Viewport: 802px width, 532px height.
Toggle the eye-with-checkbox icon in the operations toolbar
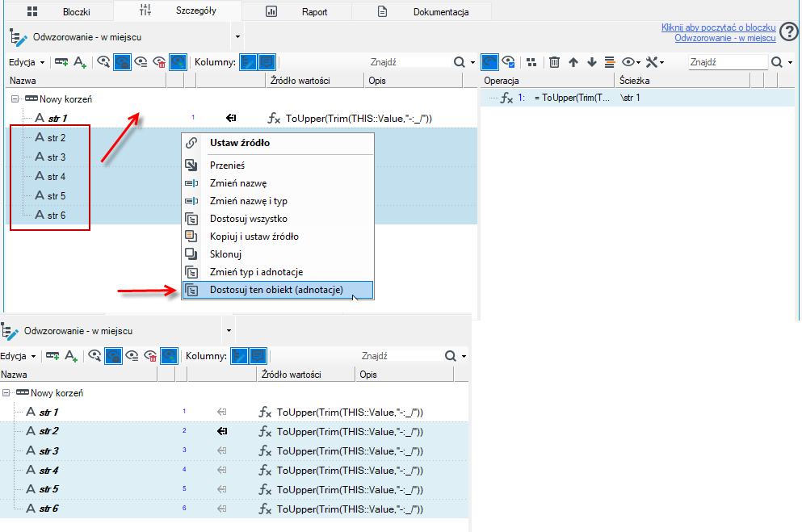click(x=508, y=62)
